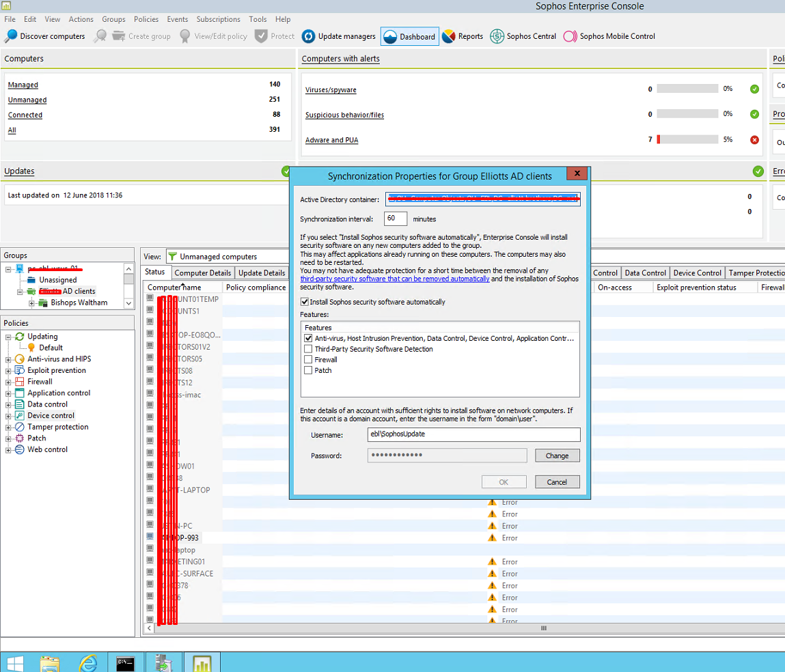The image size is (785, 672).
Task: Collapse the Updating policy node
Action: 8,337
